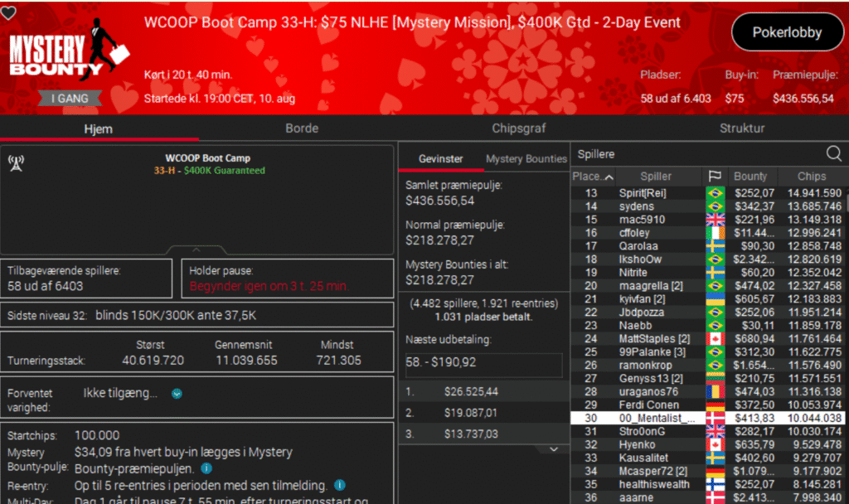Click Brazil flag for IkshoOw
The height and width of the screenshot is (504, 849).
tap(716, 259)
